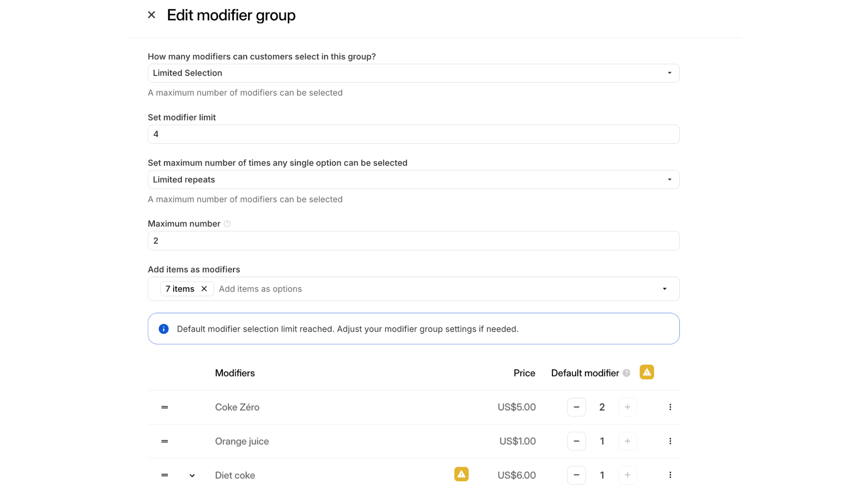Click the Default modifier help icon
Screen dimensions: 868x490
coord(627,373)
